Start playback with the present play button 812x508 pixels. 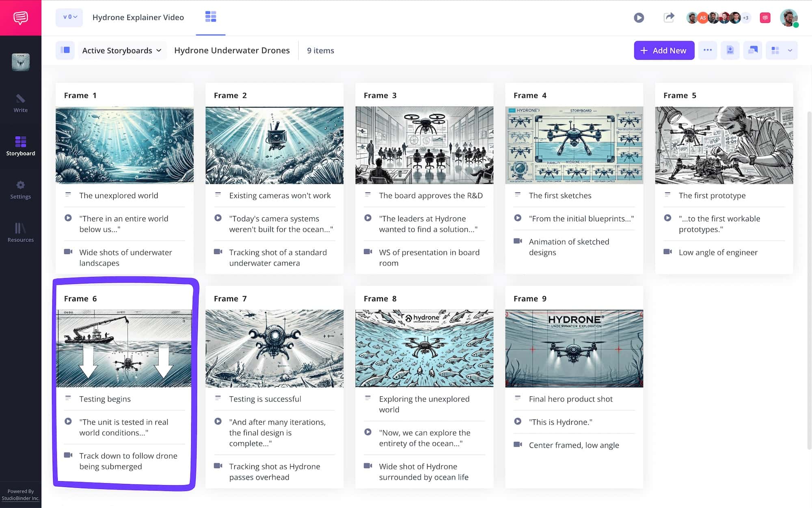coord(639,17)
